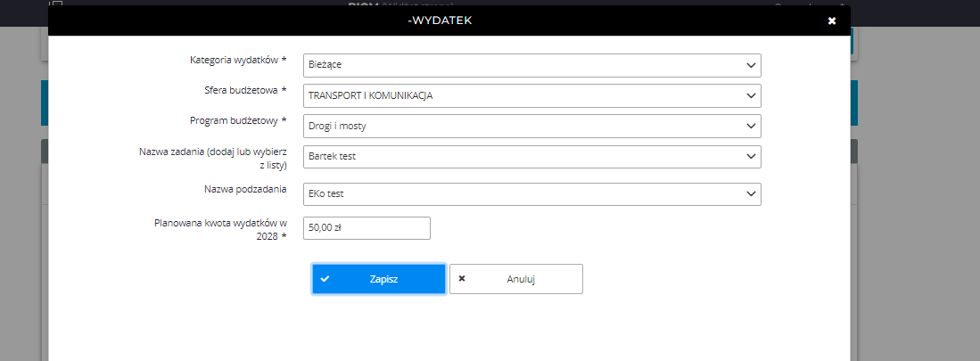Viewport: 980px width, 361px height.
Task: Open the dropdown showing Bieżące
Action: (531, 65)
